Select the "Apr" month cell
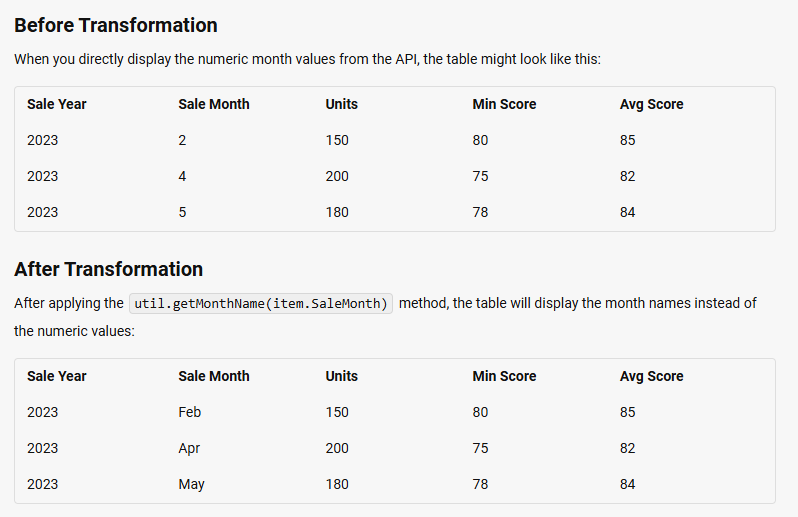The image size is (798, 517). (x=189, y=448)
